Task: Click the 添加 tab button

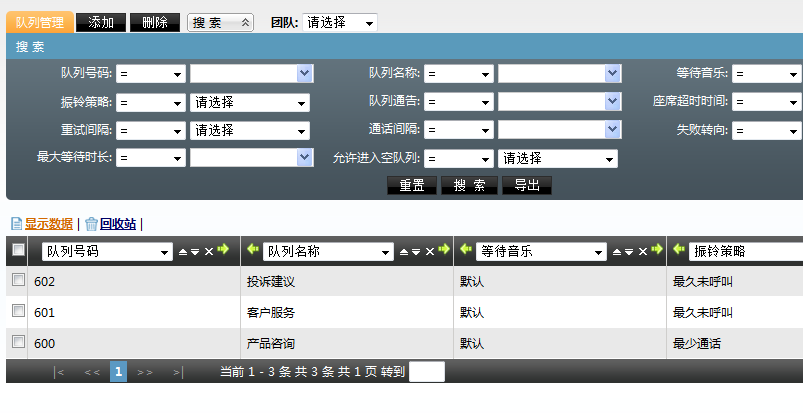Action: (101, 22)
